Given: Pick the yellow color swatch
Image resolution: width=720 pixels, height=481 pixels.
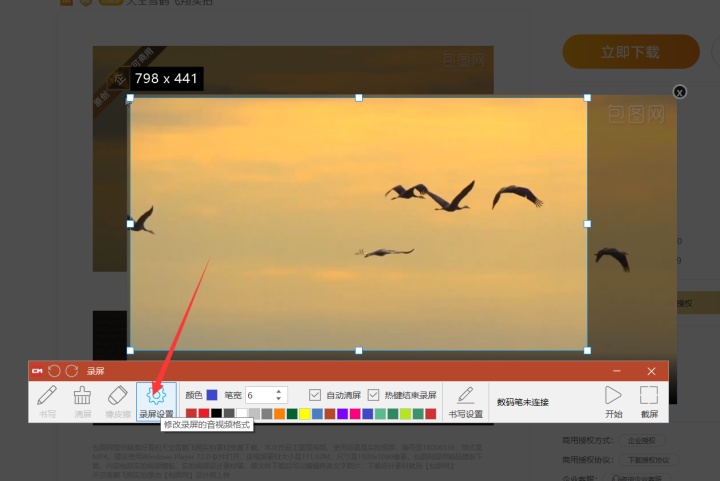Looking at the screenshot, I should [x=304, y=414].
